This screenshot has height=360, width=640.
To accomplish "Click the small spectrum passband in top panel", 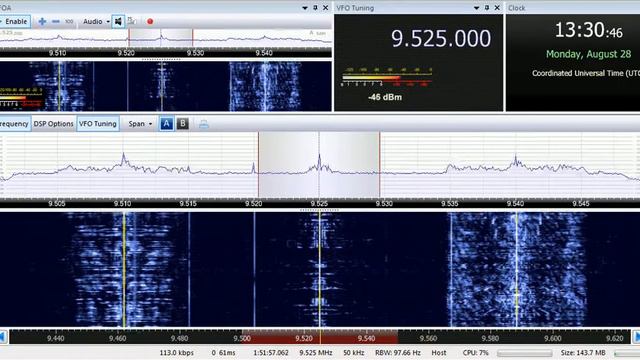I will click(x=161, y=38).
